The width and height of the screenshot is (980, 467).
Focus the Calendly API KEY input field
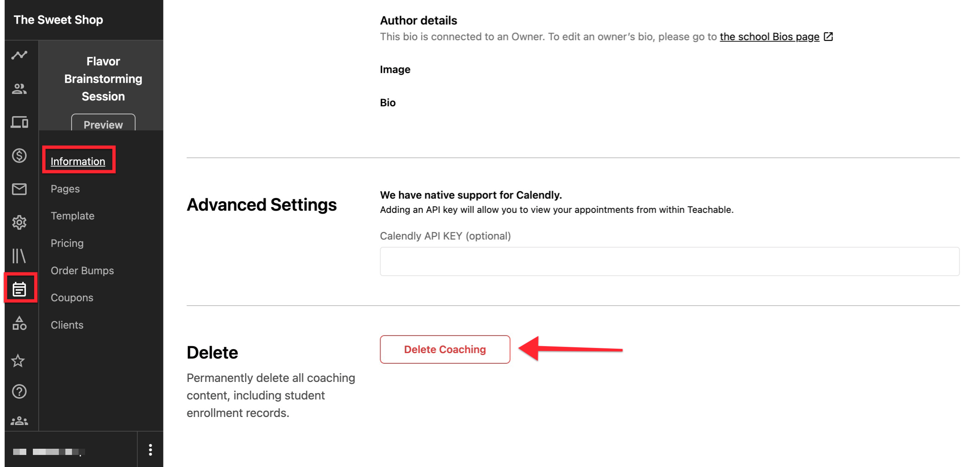click(x=669, y=261)
